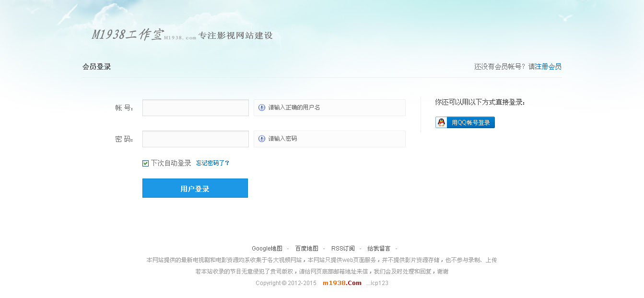Click the QQ penguin icon
Screen dimensions: 644x298
(x=441, y=122)
